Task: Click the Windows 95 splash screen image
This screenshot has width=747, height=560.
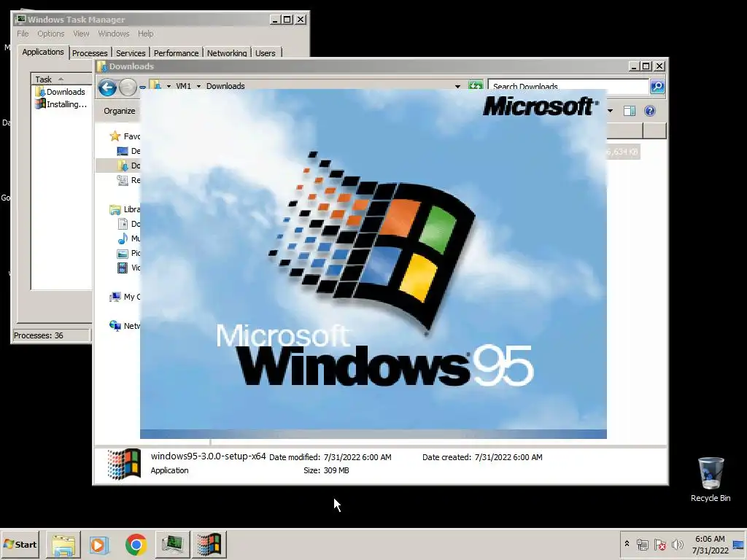Action: point(373,263)
